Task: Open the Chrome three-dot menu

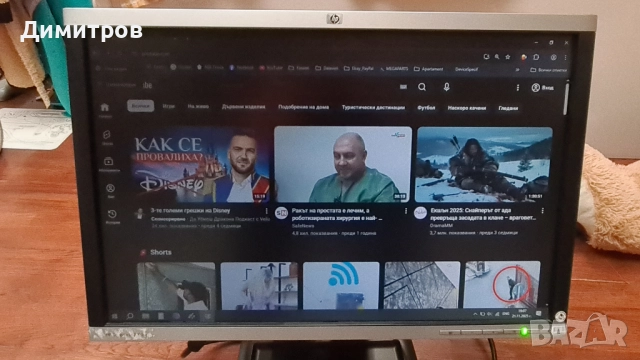Action: tap(565, 58)
